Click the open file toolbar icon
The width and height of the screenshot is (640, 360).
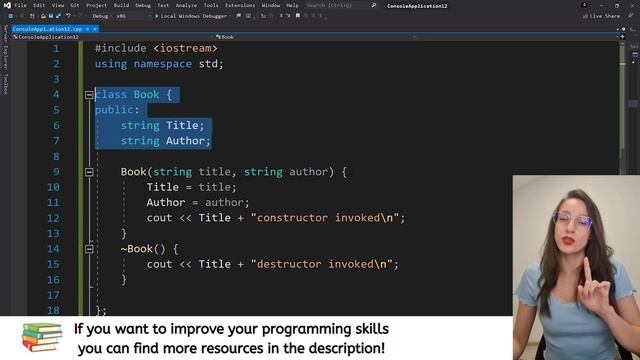pyautogui.click(x=43, y=16)
